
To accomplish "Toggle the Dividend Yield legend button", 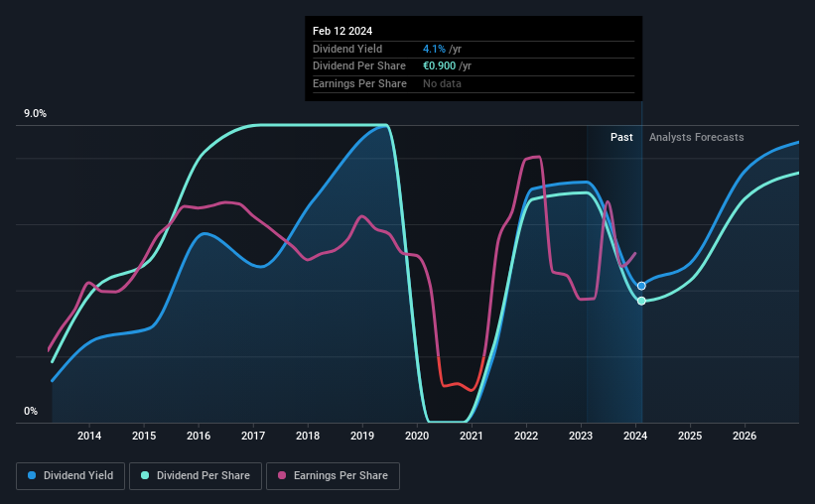I will coord(70,475).
